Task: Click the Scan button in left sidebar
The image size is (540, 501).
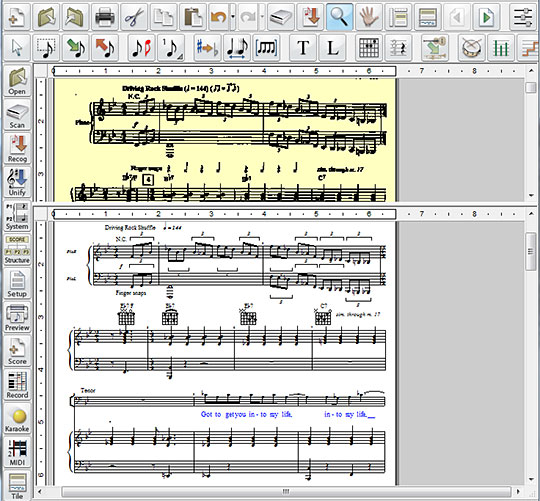Action: pos(17,115)
